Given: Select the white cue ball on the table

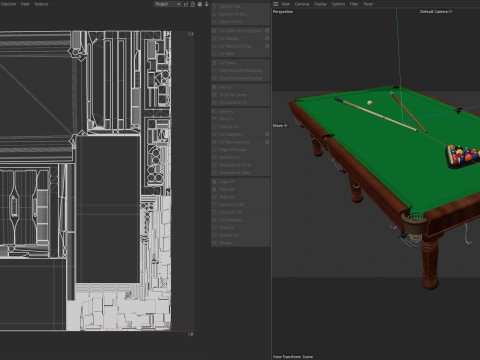Looking at the screenshot, I should tap(370, 103).
